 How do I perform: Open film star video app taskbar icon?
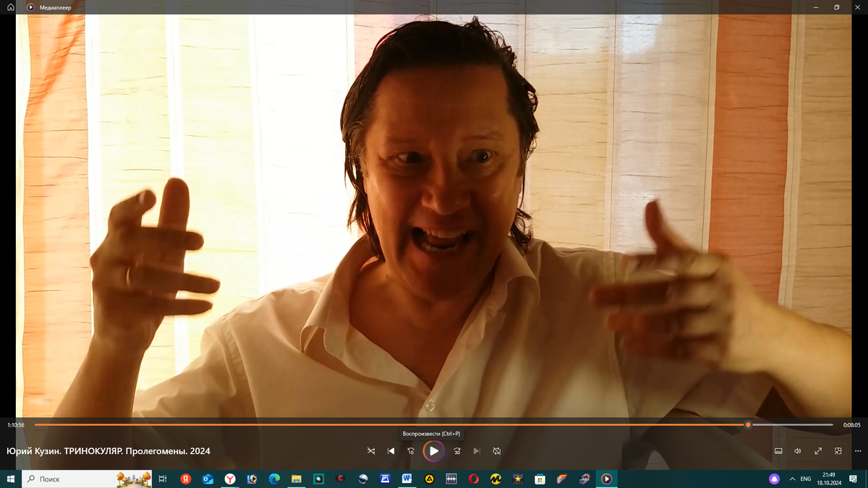(x=518, y=479)
